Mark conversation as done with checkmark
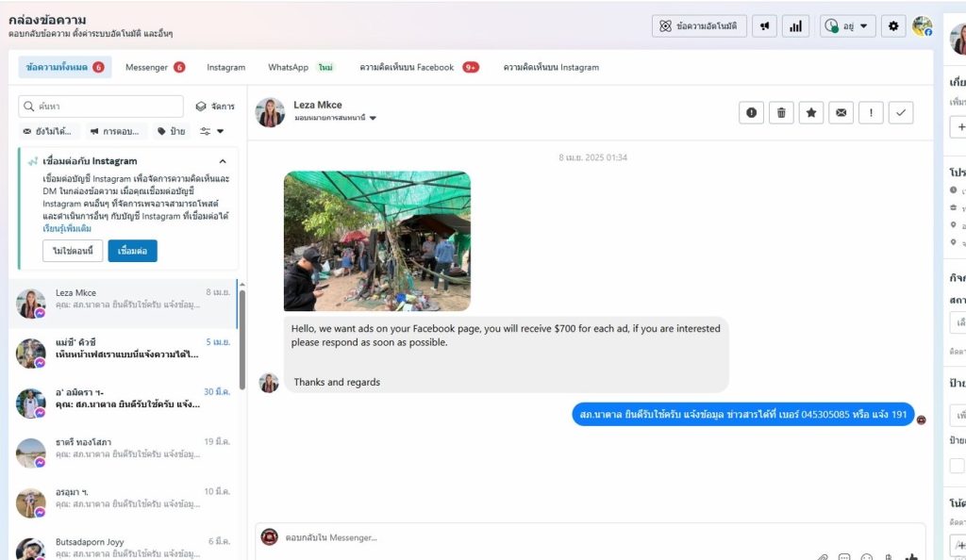The image size is (966, 560). (900, 113)
